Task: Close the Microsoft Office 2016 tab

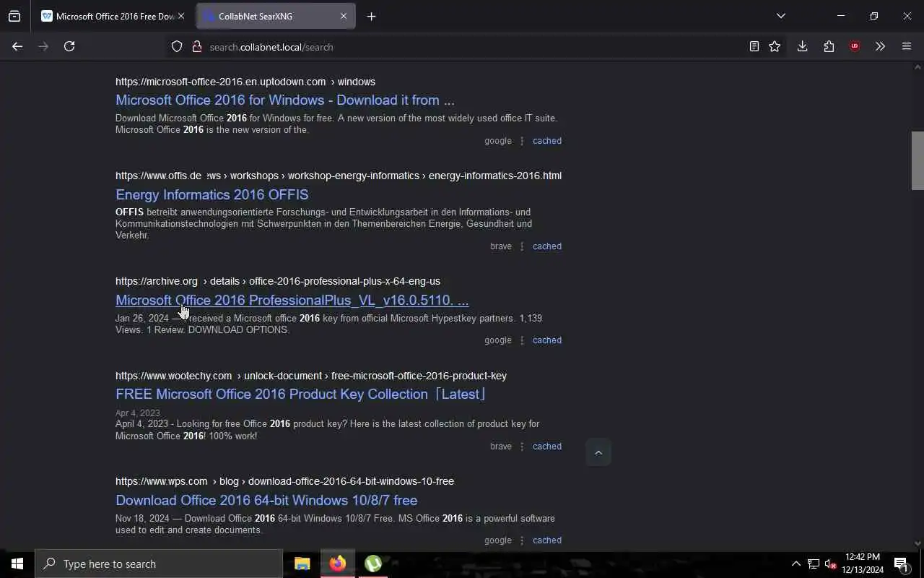Action: [181, 16]
